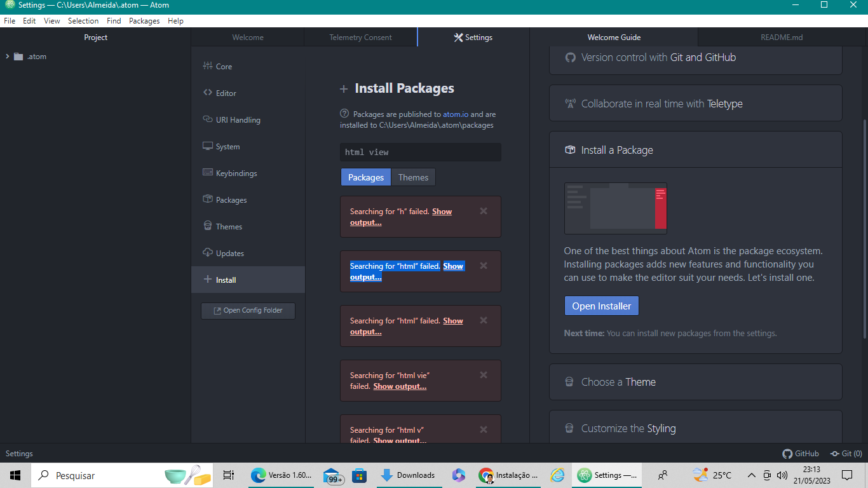
Task: Click the Pesquisar taskbar search box
Action: pos(122,475)
